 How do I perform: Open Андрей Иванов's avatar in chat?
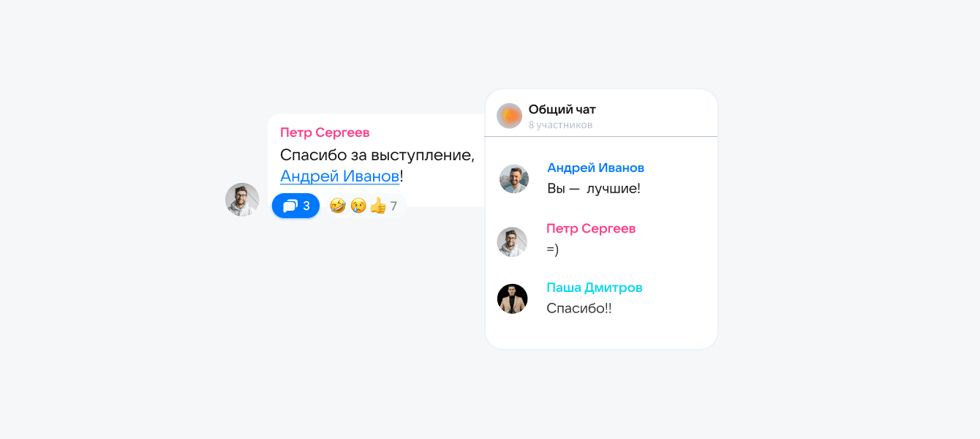[514, 179]
